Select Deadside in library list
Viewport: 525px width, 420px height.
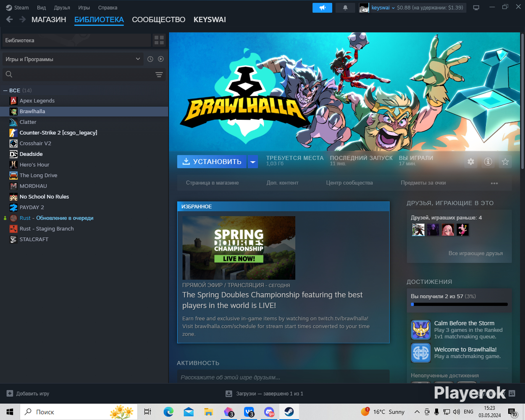coord(84,154)
